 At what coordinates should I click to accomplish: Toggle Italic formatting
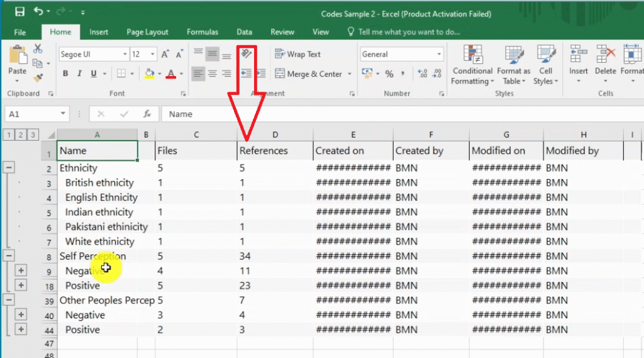pos(80,74)
